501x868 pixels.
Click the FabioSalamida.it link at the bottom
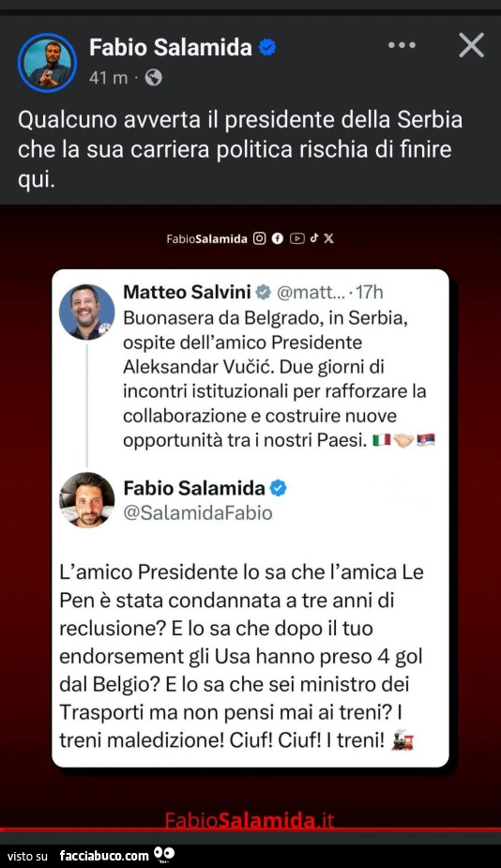250,820
